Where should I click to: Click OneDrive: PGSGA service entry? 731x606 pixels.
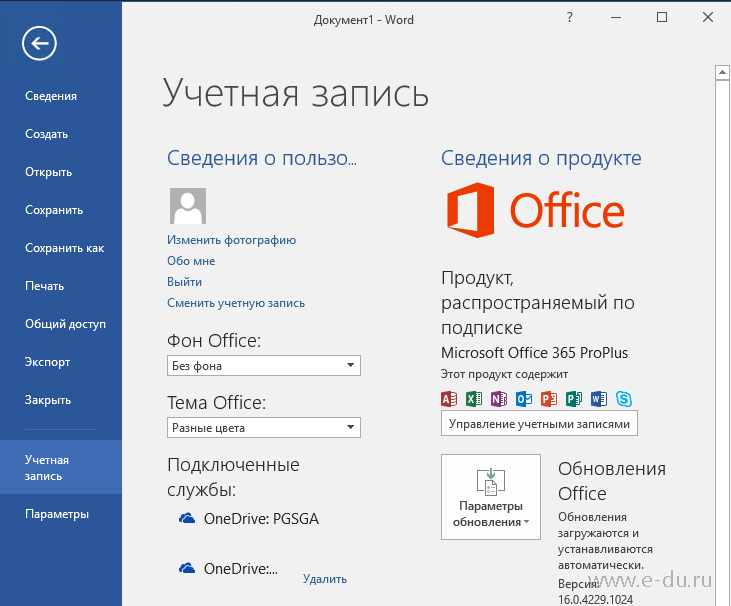pyautogui.click(x=249, y=519)
